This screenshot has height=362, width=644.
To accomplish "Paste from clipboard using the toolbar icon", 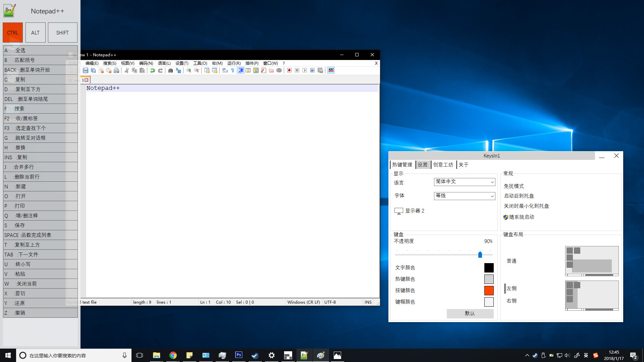I will 142,70.
